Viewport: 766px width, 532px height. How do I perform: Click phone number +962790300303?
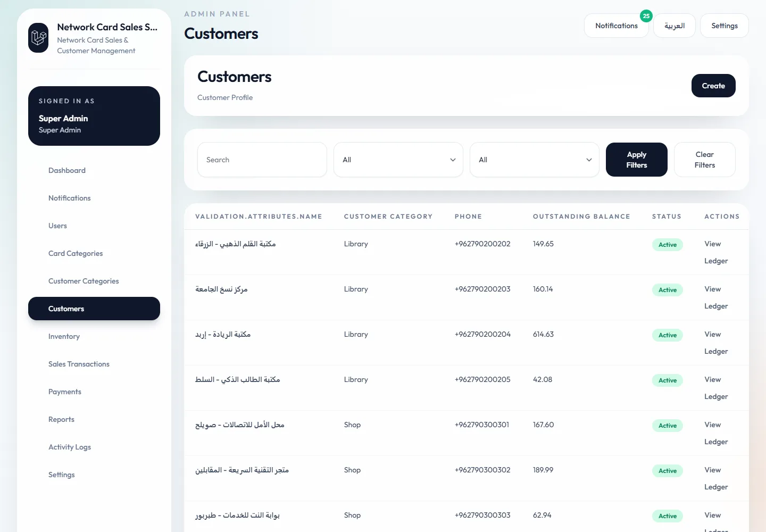pyautogui.click(x=482, y=515)
